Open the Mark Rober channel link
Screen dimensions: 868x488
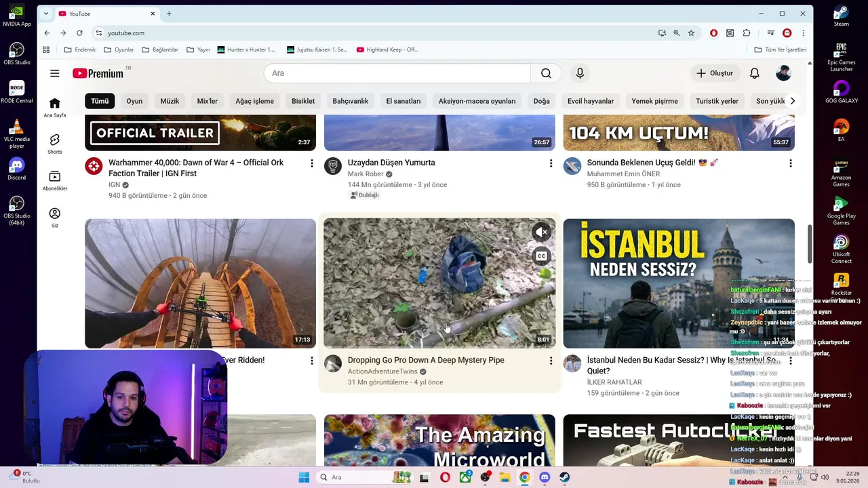366,174
